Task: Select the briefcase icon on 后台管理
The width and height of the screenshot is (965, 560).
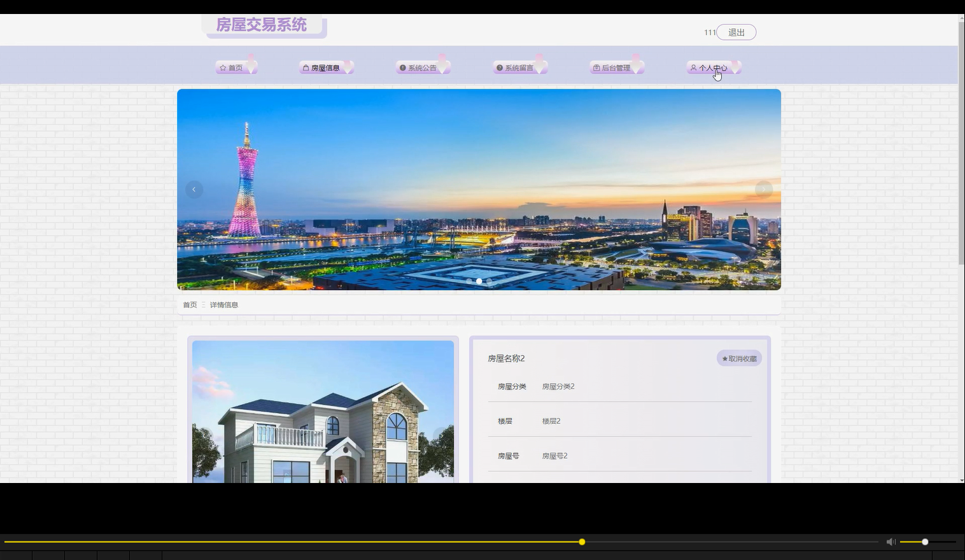Action: pyautogui.click(x=596, y=67)
